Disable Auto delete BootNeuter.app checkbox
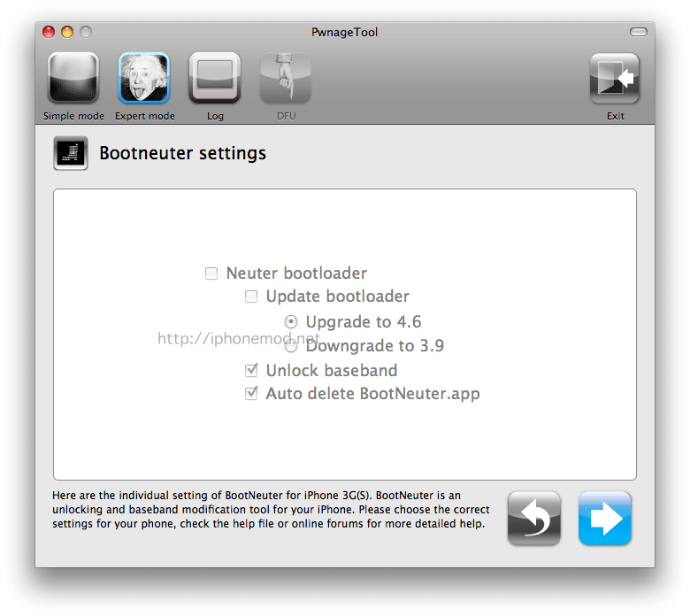The height and width of the screenshot is (616, 690). [x=251, y=393]
